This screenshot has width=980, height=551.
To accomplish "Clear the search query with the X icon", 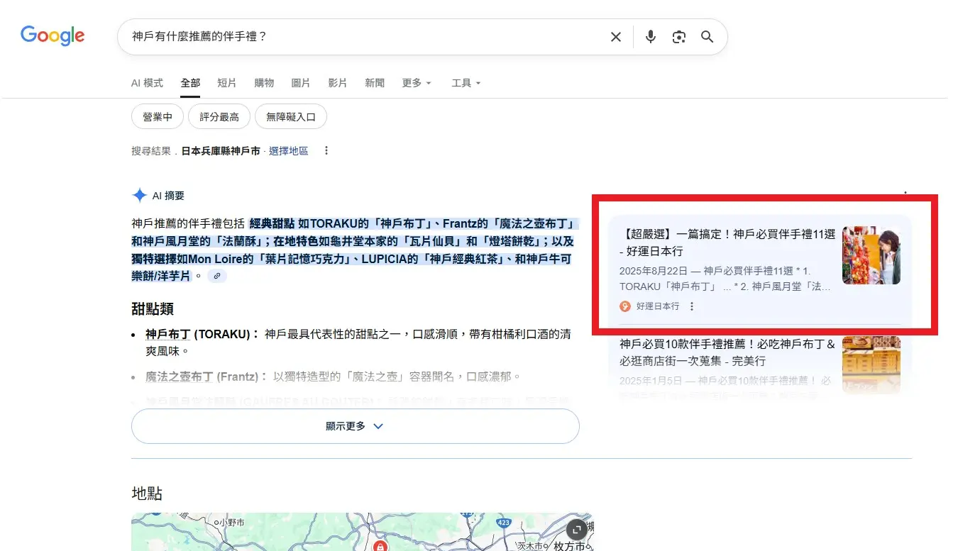I will (615, 36).
